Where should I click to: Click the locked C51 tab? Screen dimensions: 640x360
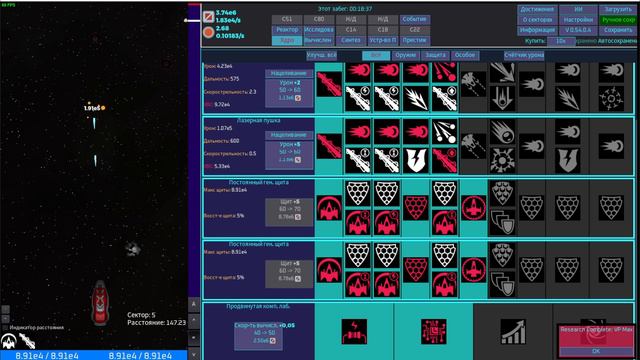pyautogui.click(x=287, y=19)
